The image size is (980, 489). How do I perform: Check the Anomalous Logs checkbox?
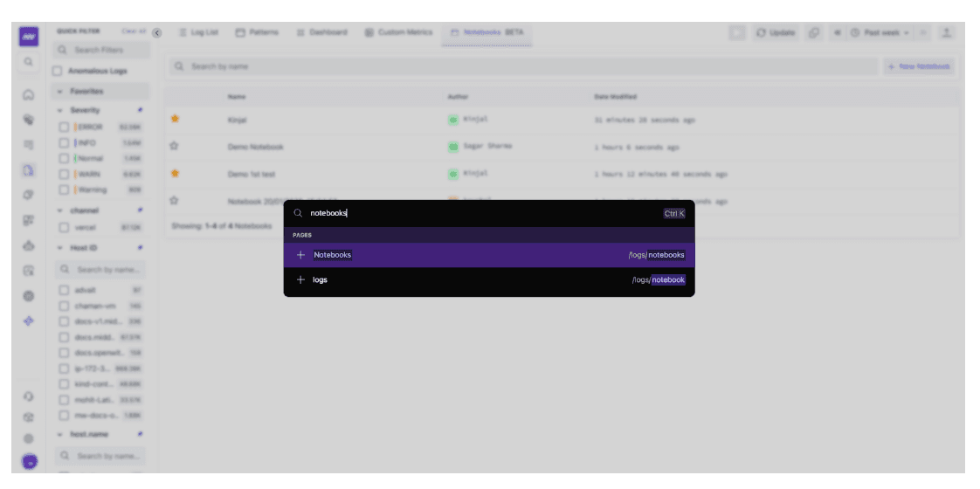tap(58, 71)
